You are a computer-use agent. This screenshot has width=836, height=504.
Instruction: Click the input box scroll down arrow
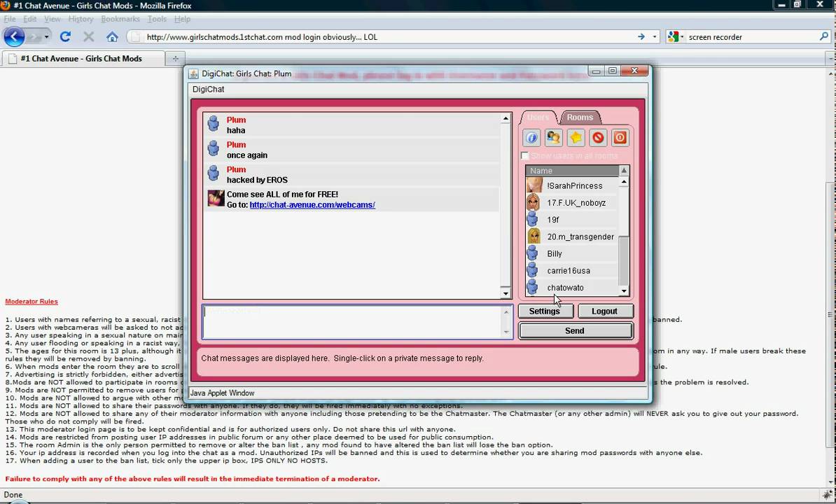pyautogui.click(x=506, y=332)
